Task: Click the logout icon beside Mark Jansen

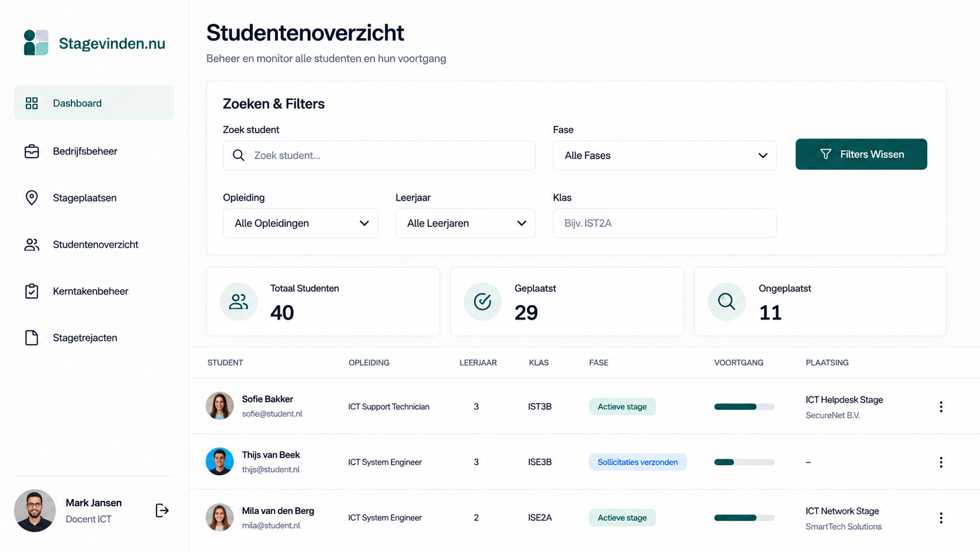Action: 162,510
